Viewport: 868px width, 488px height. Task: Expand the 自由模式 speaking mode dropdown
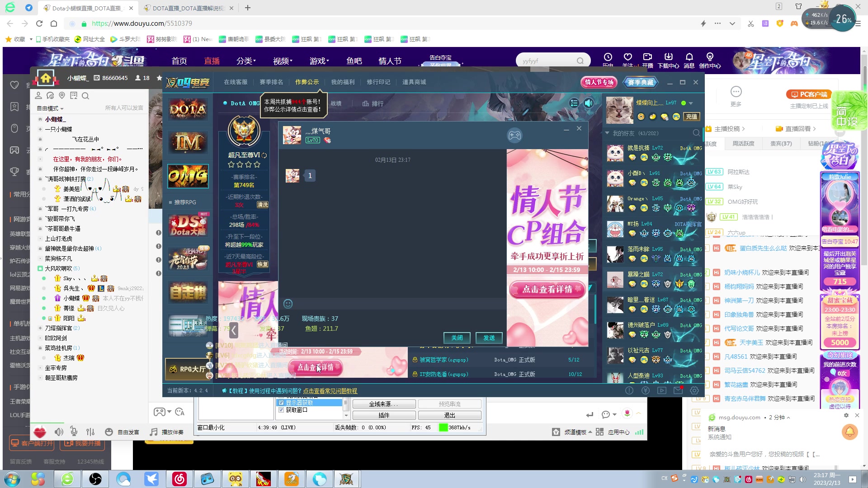point(50,108)
